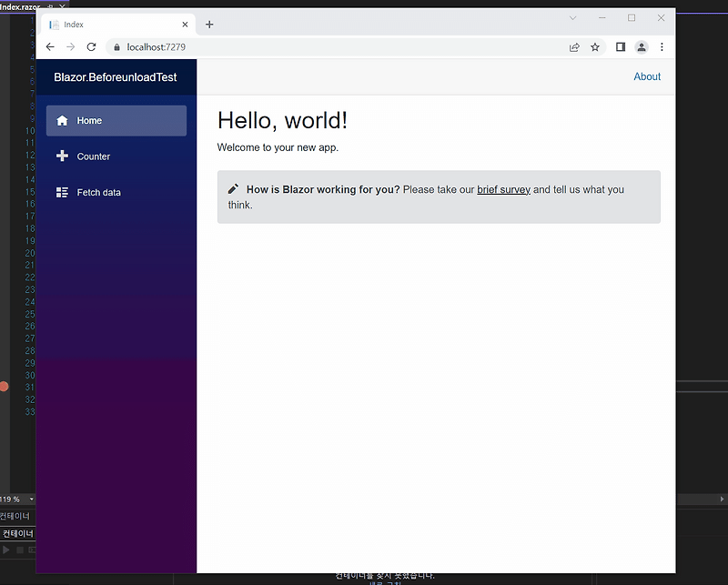Open the Counter page via its plus icon
The image size is (728, 585).
pos(63,156)
